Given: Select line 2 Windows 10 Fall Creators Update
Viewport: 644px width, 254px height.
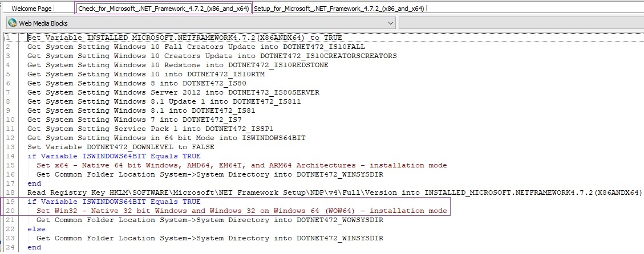Looking at the screenshot, I should [196, 47].
